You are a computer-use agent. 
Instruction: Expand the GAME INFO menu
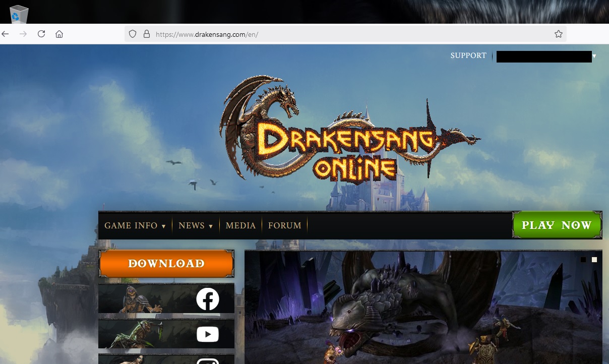[135, 225]
